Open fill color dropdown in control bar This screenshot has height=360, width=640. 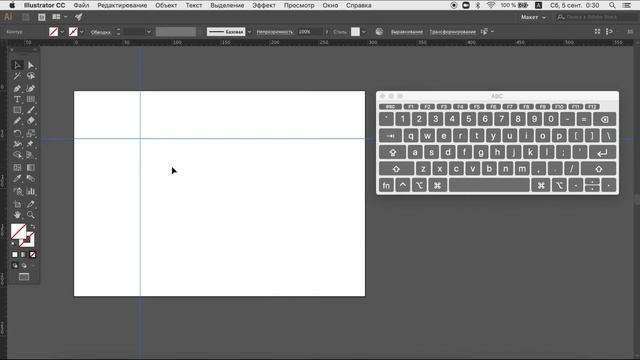coord(62,32)
